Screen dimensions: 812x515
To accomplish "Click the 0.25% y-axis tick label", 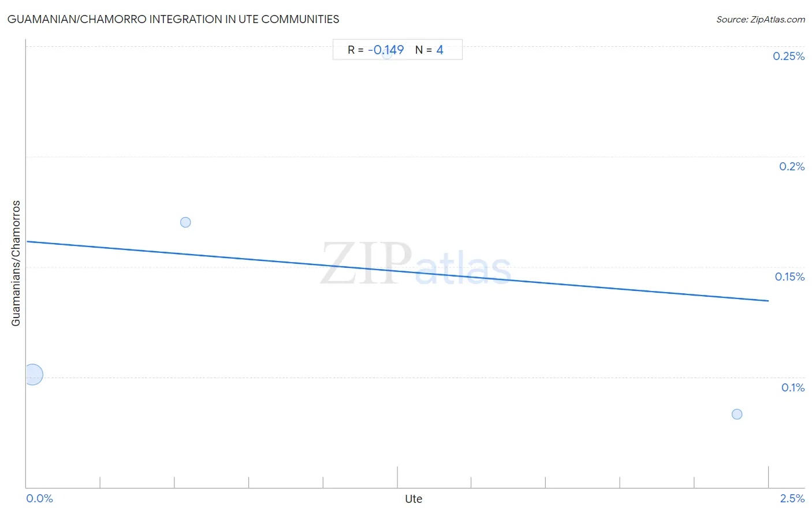I will (788, 56).
